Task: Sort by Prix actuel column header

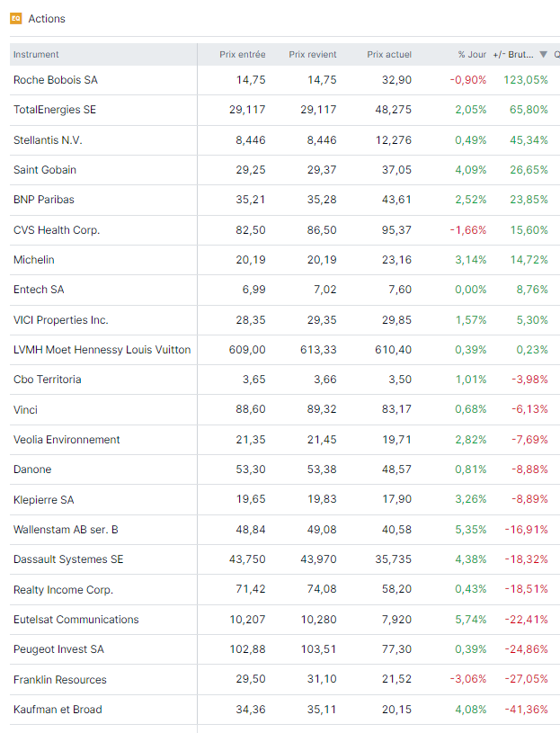Action: tap(389, 55)
